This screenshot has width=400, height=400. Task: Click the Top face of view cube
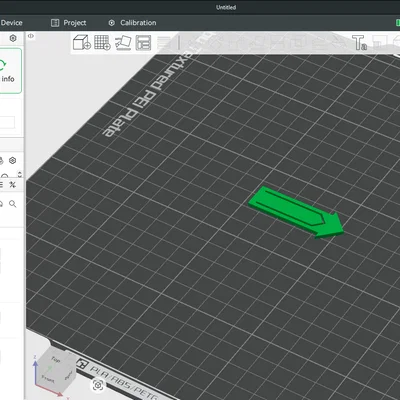pyautogui.click(x=55, y=360)
